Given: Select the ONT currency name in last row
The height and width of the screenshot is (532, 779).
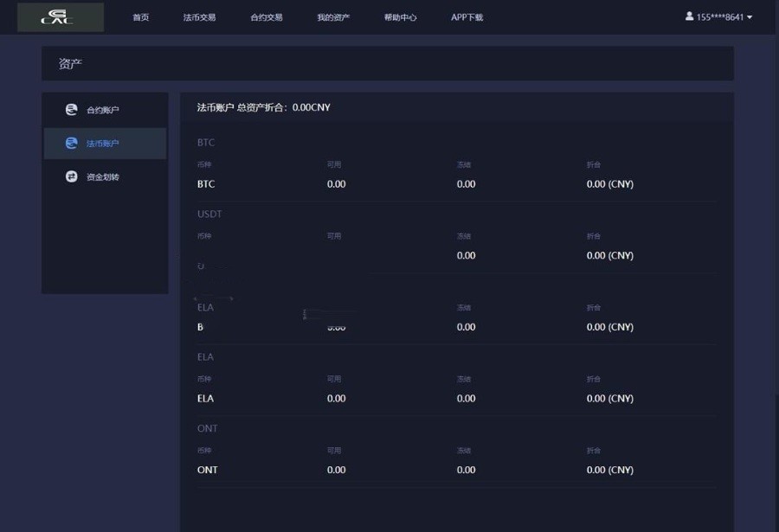Looking at the screenshot, I should [207, 470].
